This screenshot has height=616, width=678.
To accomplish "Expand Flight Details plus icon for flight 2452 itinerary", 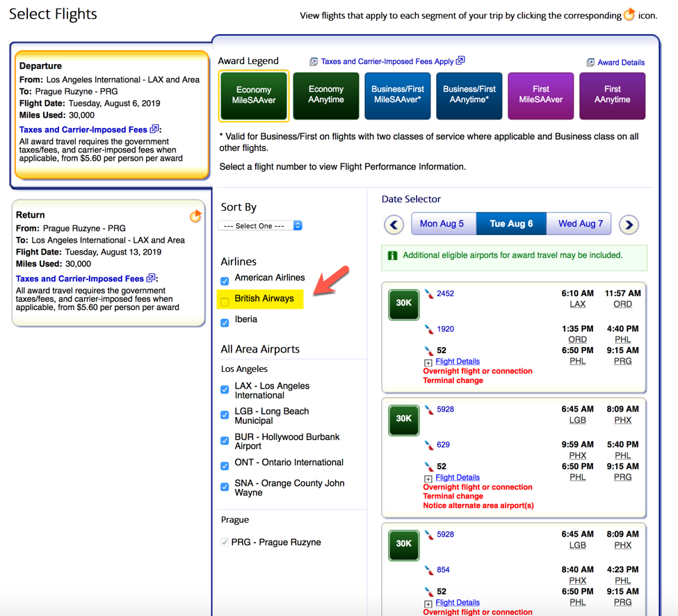I will [x=428, y=363].
